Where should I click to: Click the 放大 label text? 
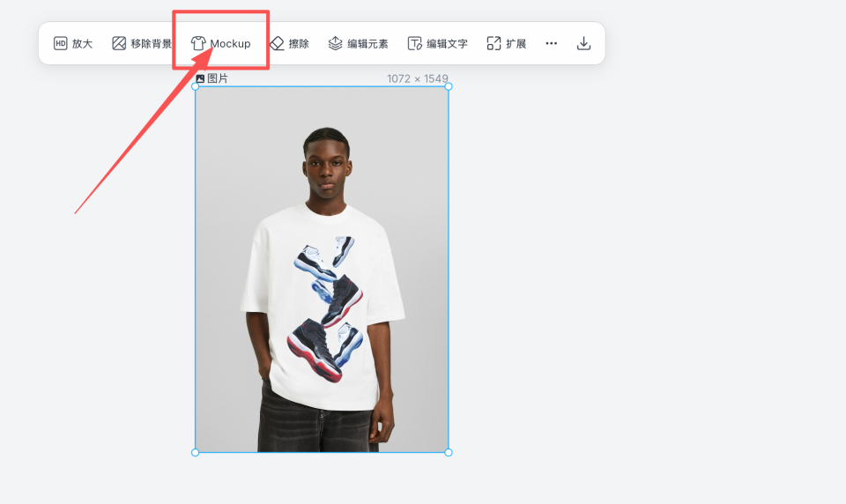(x=83, y=44)
